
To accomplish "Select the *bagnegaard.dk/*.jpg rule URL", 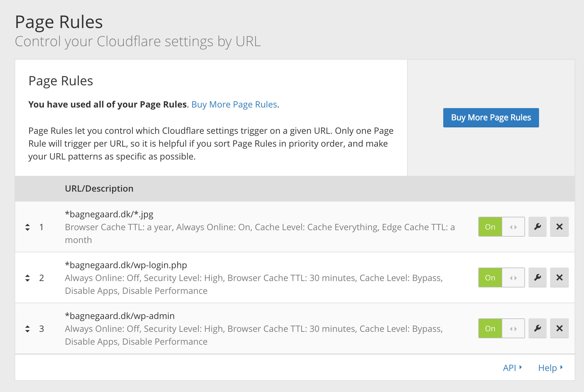I will point(109,214).
